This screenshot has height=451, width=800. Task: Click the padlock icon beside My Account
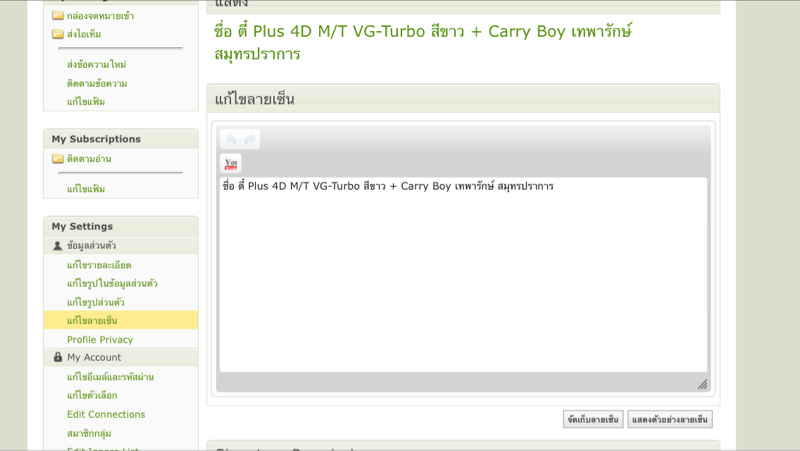click(x=58, y=358)
